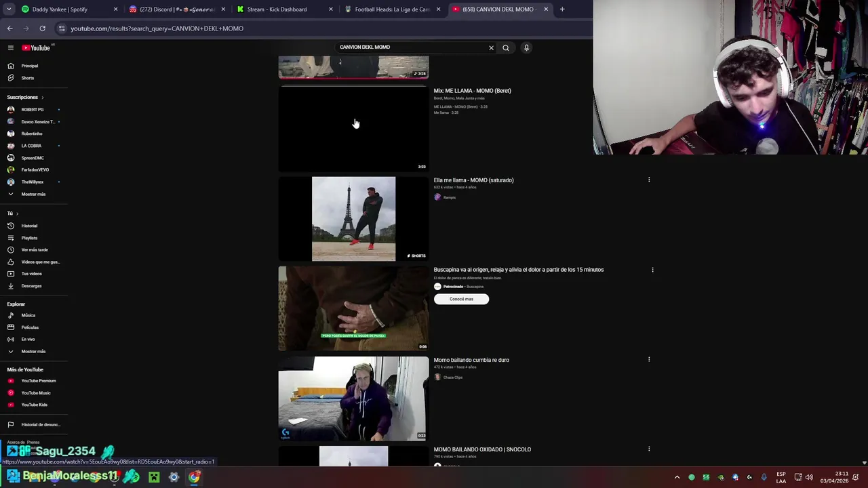Click the magnifier search button

coord(505,47)
